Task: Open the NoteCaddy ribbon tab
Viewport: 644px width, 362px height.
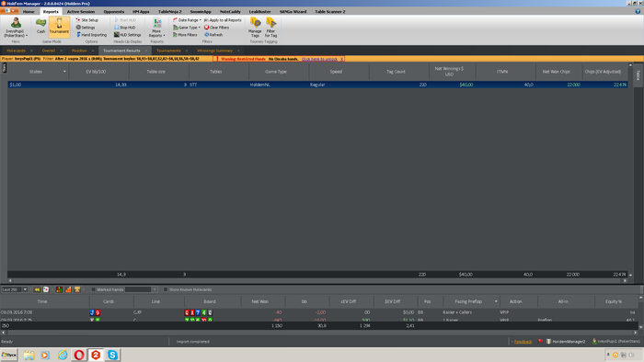Action: point(230,11)
